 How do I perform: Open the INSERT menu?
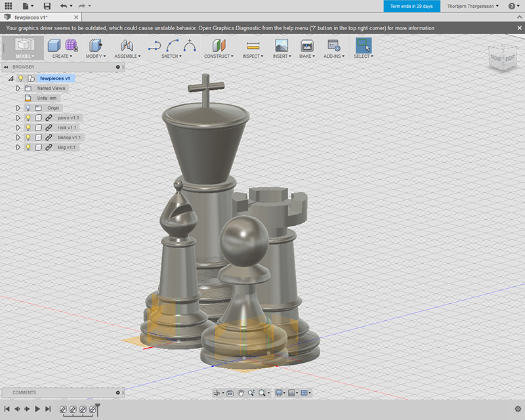click(282, 56)
